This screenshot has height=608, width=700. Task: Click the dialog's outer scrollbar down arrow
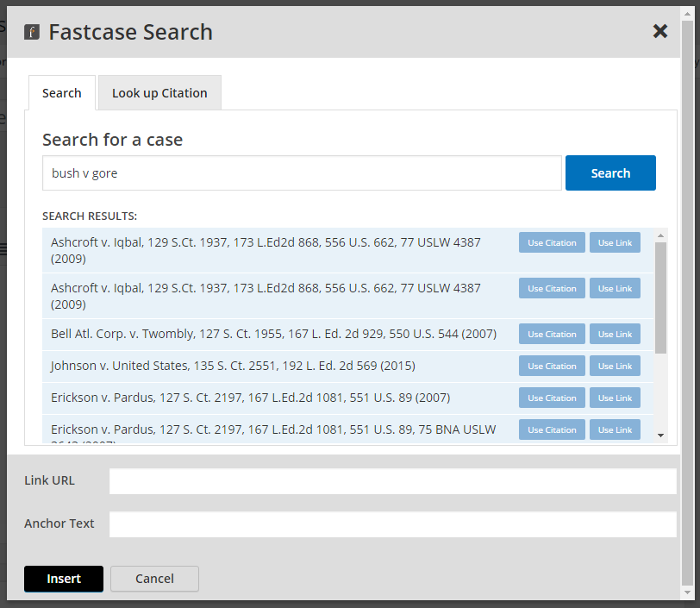[x=688, y=592]
